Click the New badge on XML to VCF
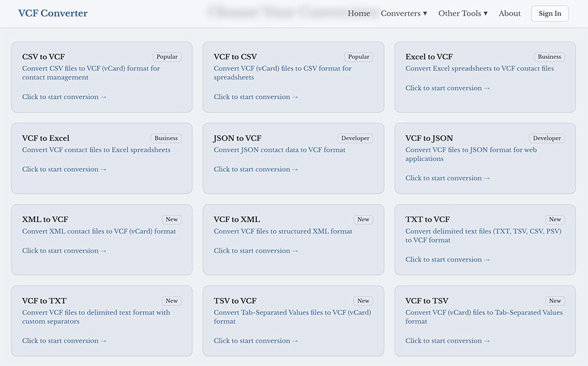This screenshot has width=588, height=366. click(x=172, y=219)
